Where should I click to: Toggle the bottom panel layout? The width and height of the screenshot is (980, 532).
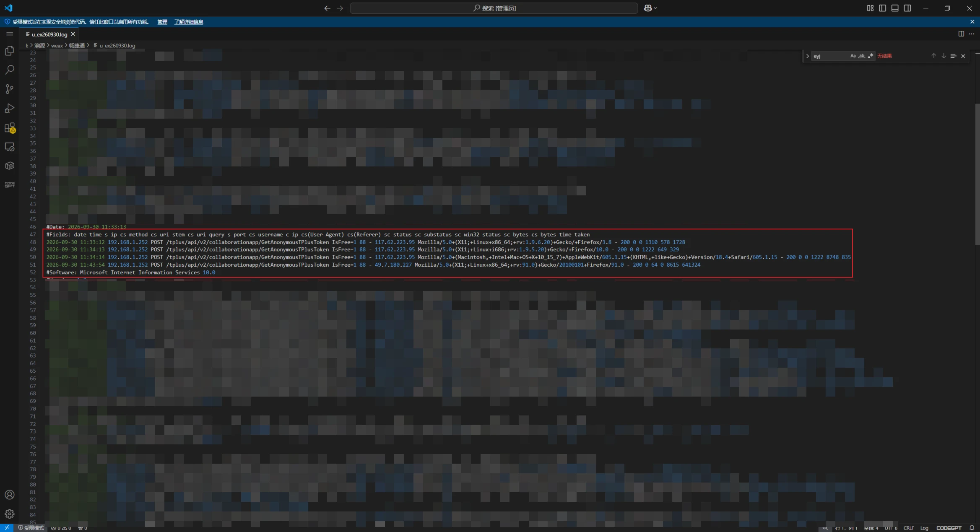point(895,8)
